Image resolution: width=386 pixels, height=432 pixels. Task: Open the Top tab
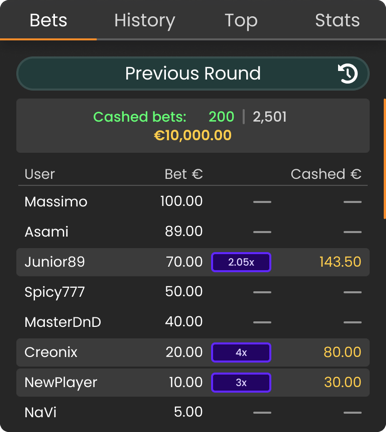[x=241, y=20]
